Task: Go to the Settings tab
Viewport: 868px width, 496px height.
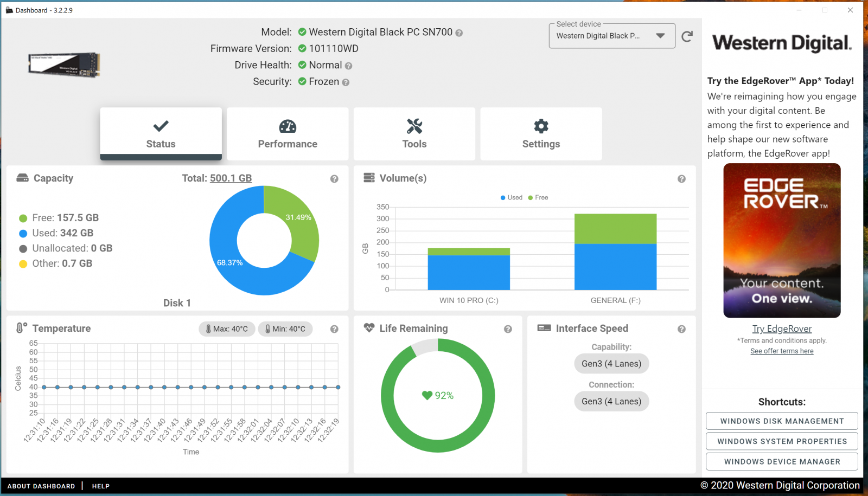Action: tap(541, 134)
